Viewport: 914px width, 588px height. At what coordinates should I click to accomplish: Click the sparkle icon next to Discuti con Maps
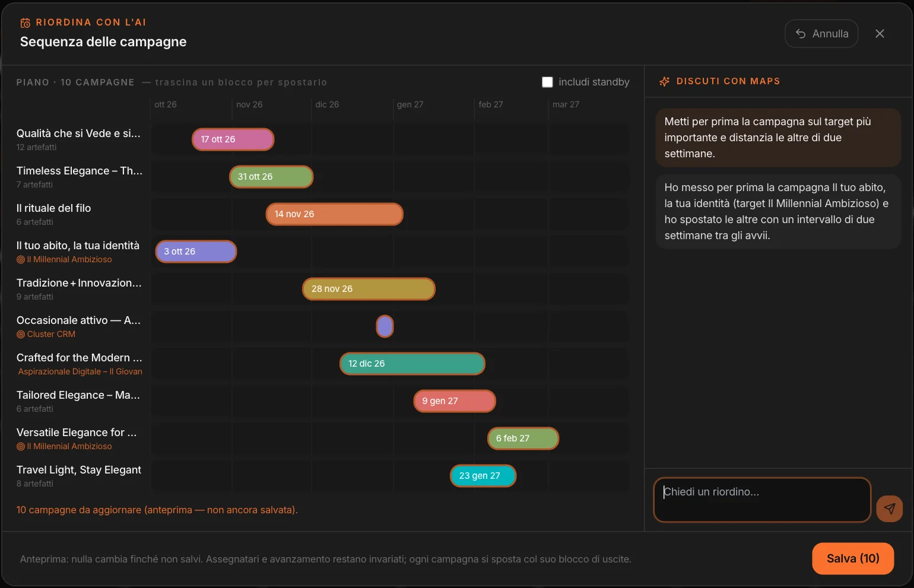click(x=664, y=81)
